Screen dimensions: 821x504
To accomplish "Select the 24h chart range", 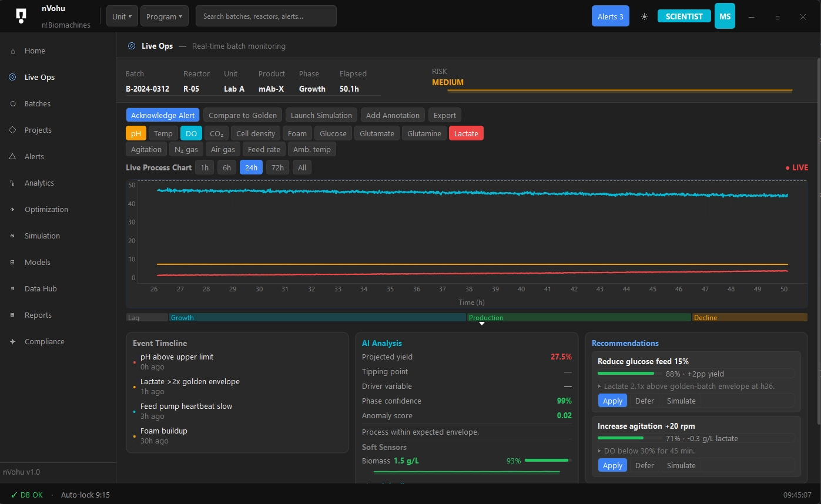I will [251, 167].
